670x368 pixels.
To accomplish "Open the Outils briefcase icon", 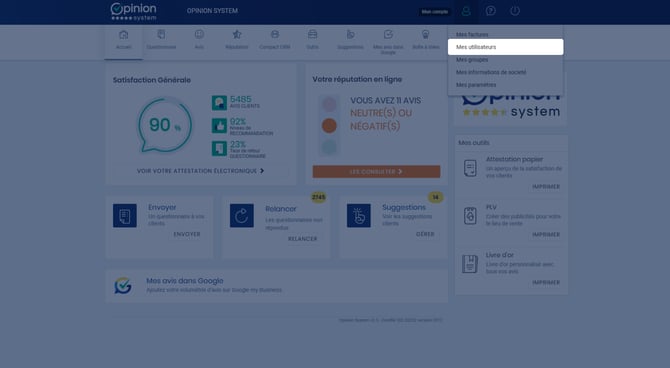I will point(312,34).
